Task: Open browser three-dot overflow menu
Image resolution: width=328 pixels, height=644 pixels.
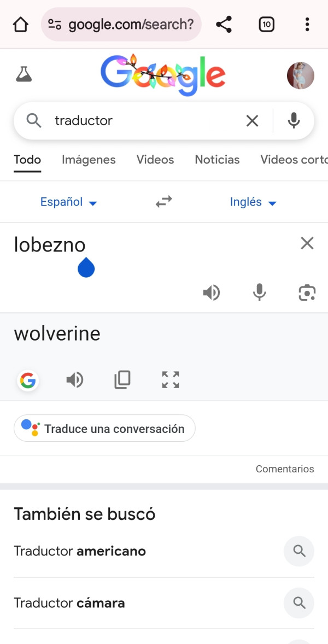Action: tap(307, 25)
